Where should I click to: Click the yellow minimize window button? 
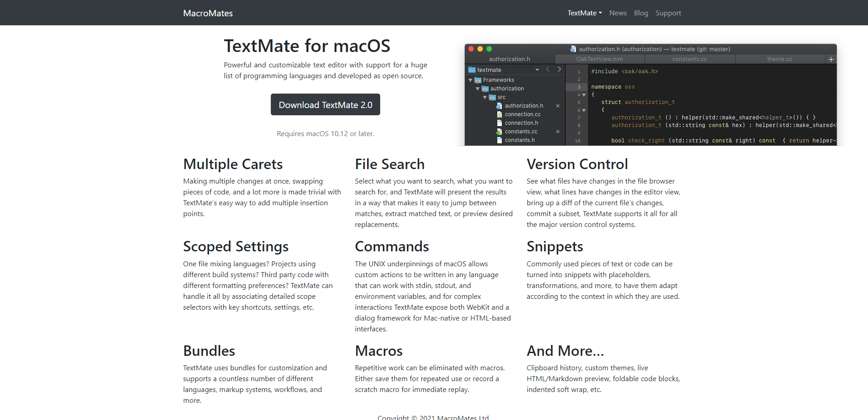pos(480,49)
